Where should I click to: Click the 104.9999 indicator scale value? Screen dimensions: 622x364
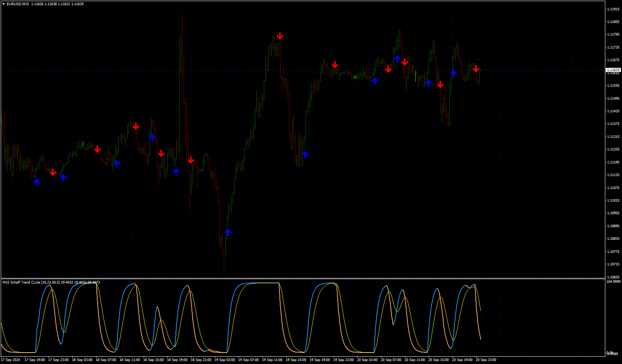coord(613,282)
